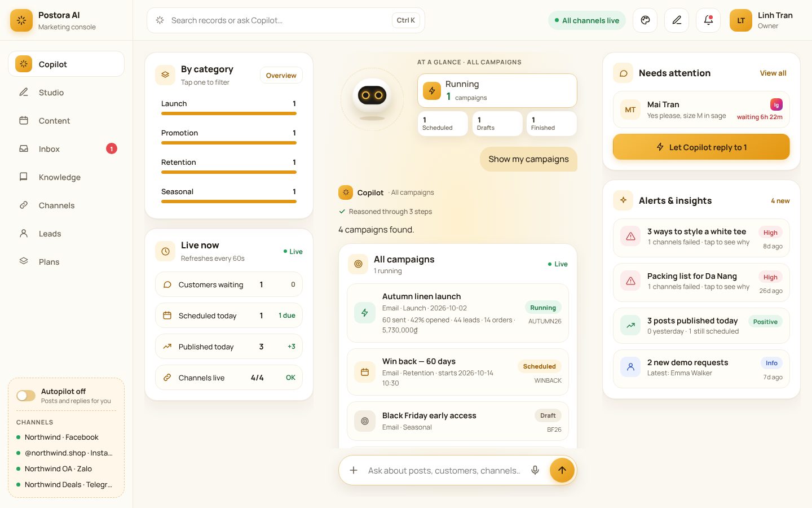Open Leads in the sidebar
The width and height of the screenshot is (812, 508).
coord(66,234)
